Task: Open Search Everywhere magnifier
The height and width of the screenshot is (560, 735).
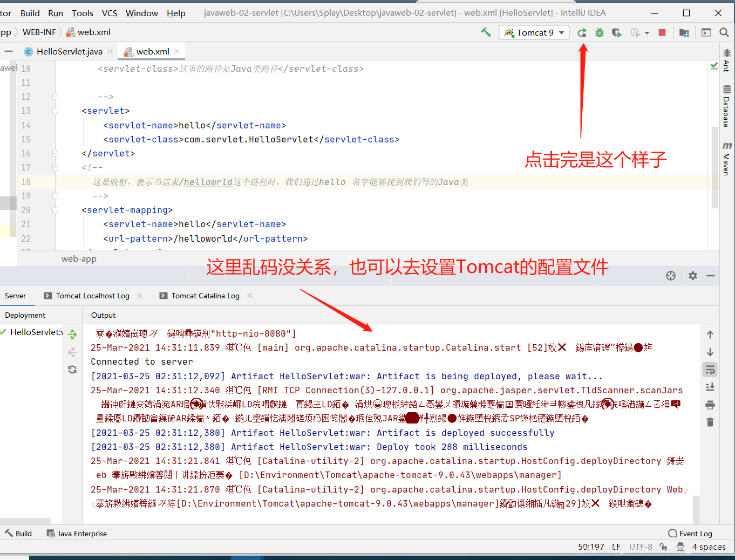Action: click(x=724, y=32)
